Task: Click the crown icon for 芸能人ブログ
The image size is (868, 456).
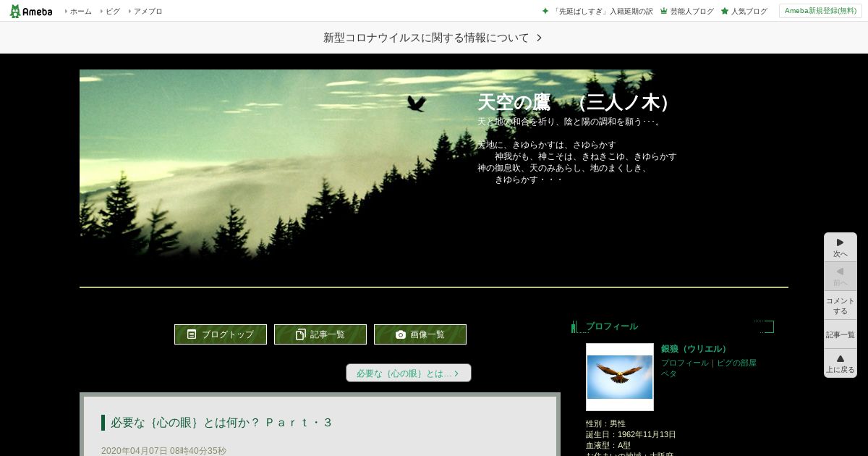Action: point(663,11)
